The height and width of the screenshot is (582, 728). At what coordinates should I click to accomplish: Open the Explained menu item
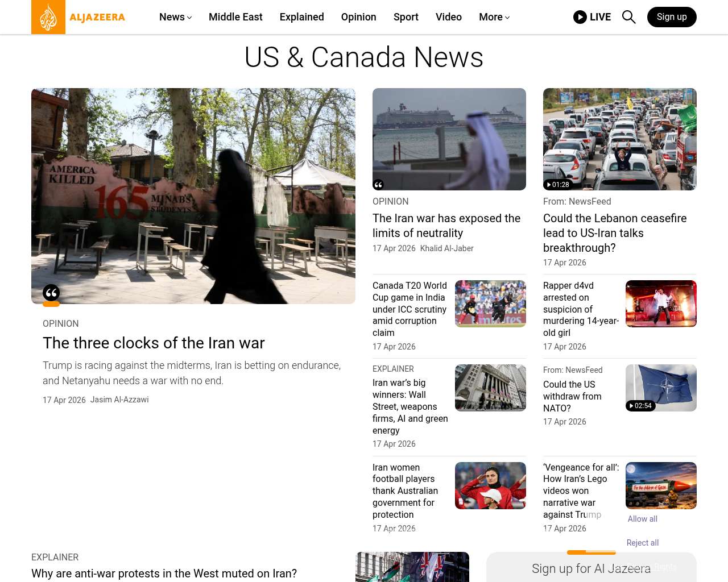point(301,17)
